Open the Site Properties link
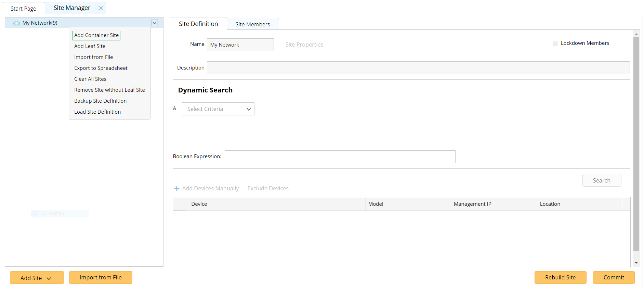This screenshot has height=290, width=644. click(x=304, y=45)
